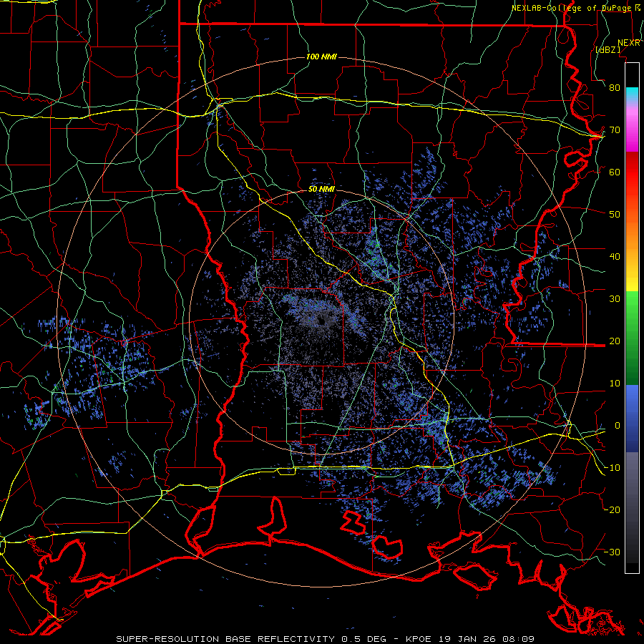Click the 50 NMI range ring label

[321, 190]
